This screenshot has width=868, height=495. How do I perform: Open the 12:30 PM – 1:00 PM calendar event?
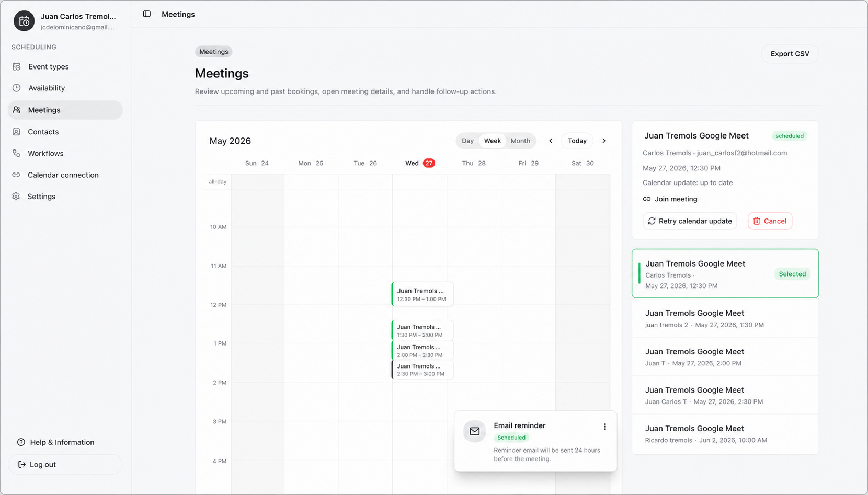point(422,294)
